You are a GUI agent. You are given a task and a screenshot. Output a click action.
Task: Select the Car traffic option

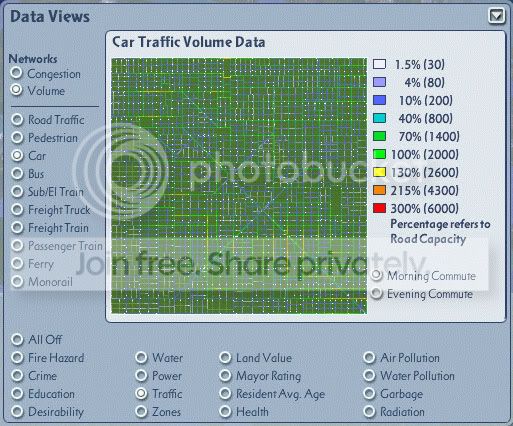(x=17, y=155)
